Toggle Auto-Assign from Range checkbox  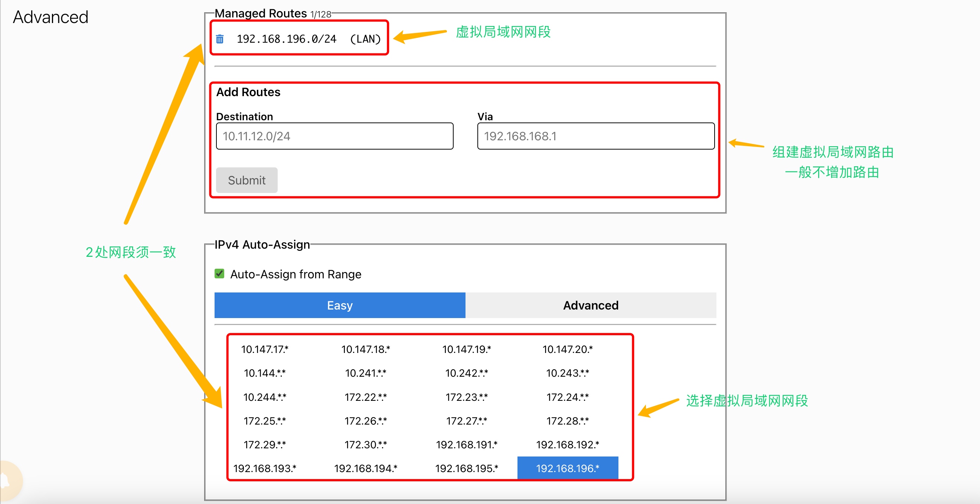219,274
